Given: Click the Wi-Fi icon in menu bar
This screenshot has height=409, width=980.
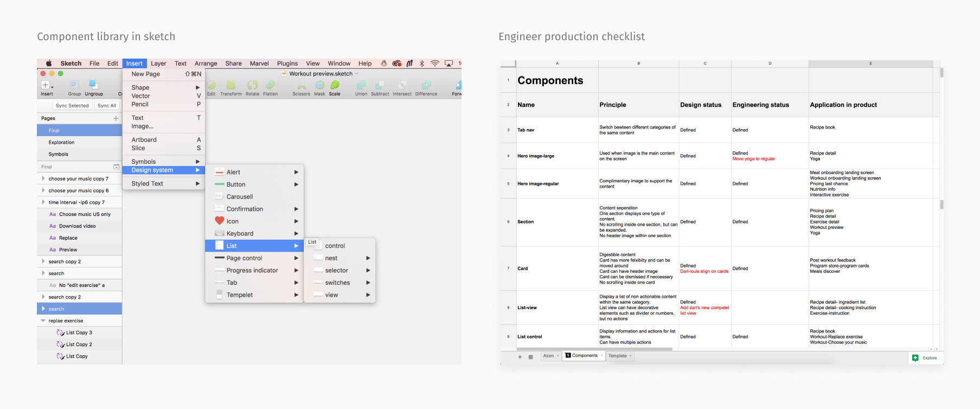Looking at the screenshot, I should coord(434,63).
